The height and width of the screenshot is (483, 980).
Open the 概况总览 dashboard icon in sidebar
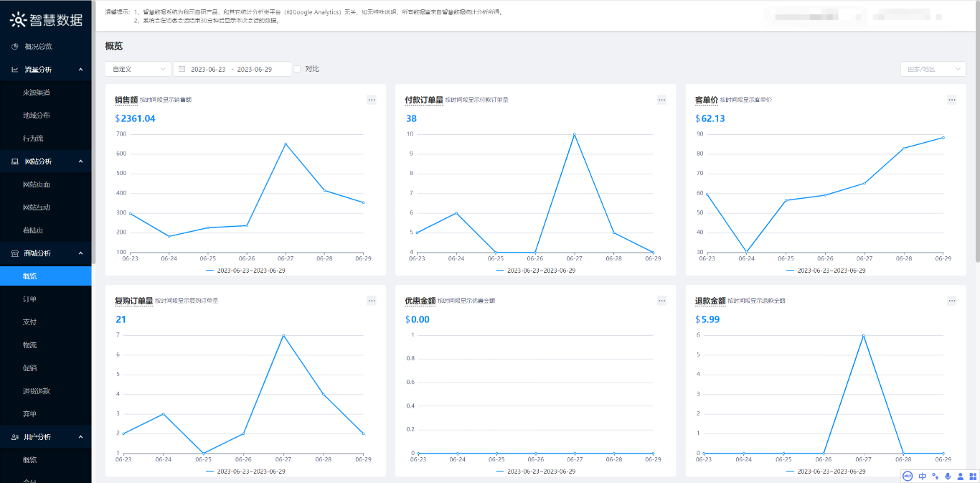(15, 47)
